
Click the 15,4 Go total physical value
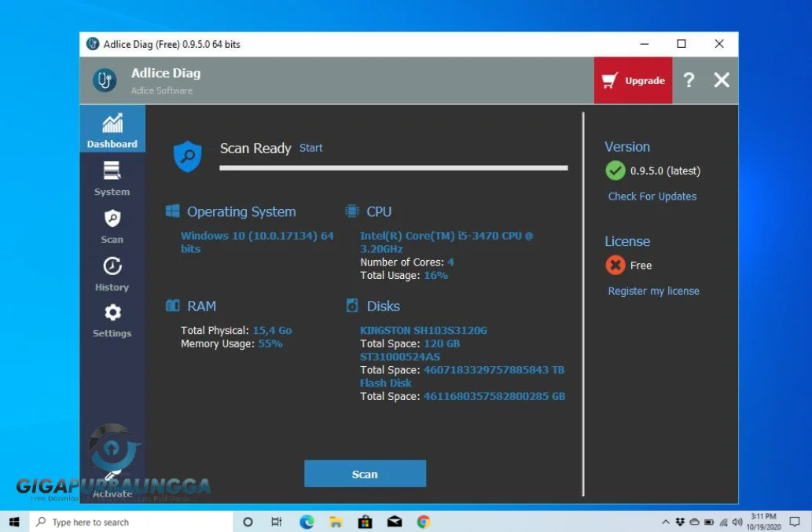pyautogui.click(x=272, y=330)
